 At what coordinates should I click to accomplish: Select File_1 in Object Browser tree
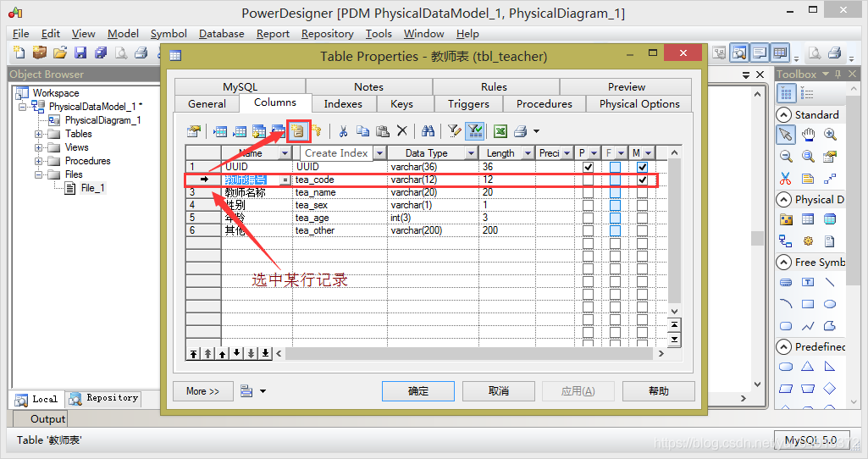[92, 188]
